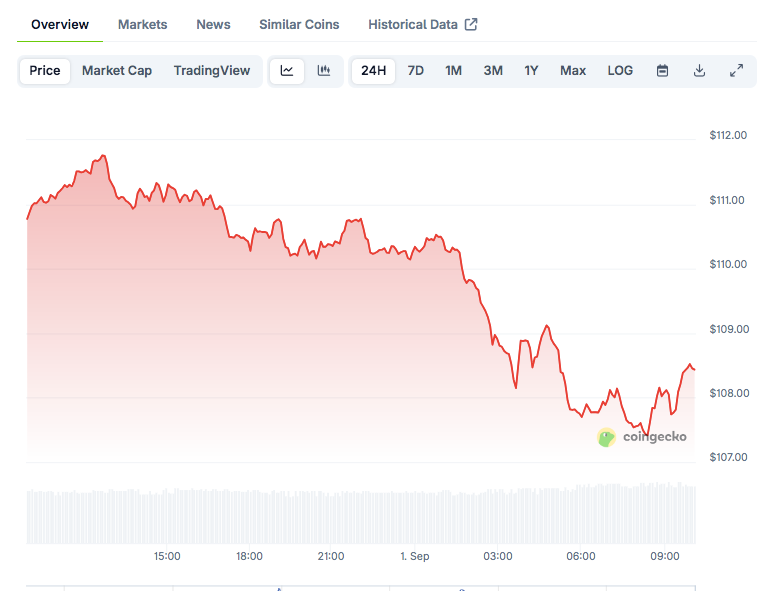Download the chart data
Image resolution: width=769 pixels, height=591 pixels.
click(x=699, y=71)
